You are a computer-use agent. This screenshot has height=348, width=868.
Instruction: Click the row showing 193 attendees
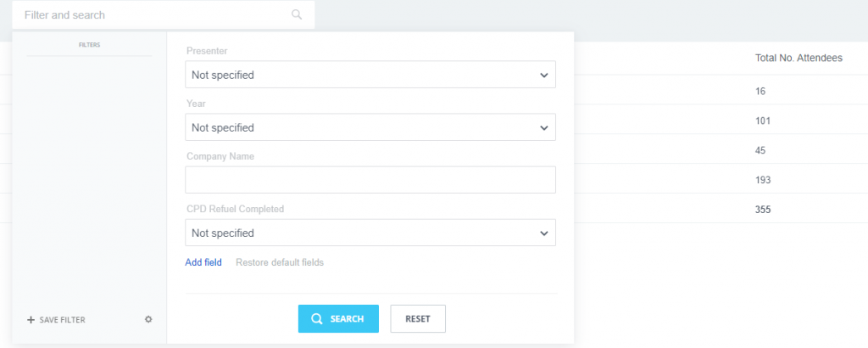tap(763, 180)
